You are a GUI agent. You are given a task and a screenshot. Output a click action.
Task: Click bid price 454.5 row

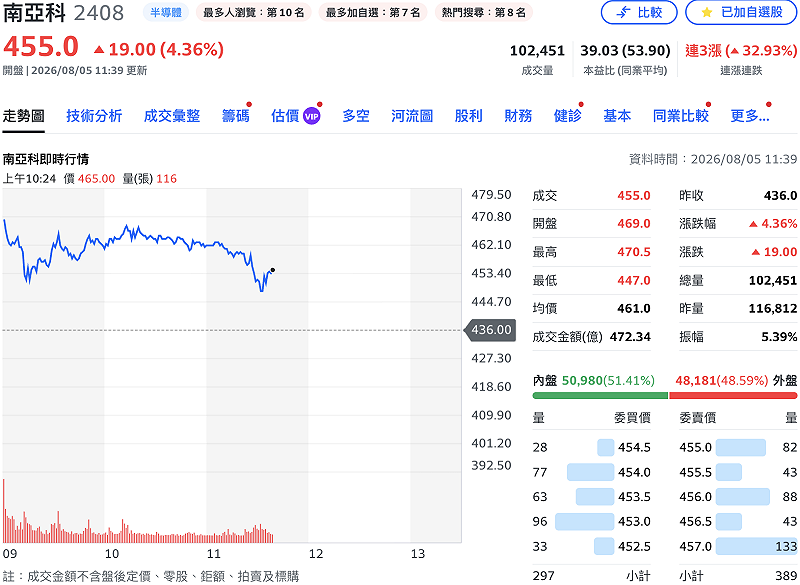click(x=591, y=447)
